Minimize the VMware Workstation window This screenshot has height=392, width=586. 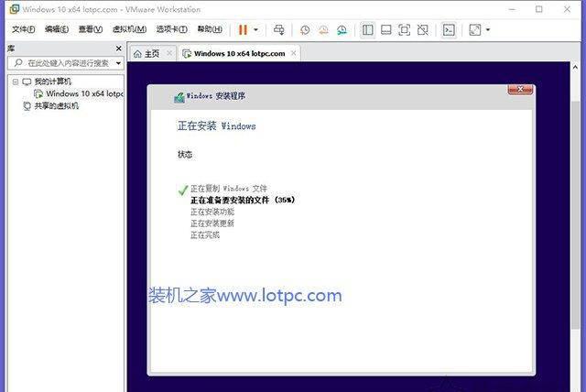[x=512, y=9]
